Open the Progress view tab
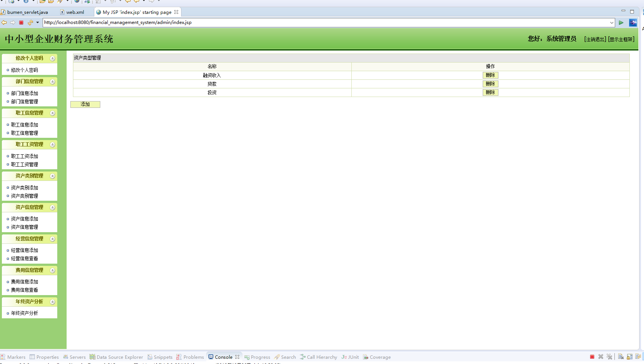 257,357
